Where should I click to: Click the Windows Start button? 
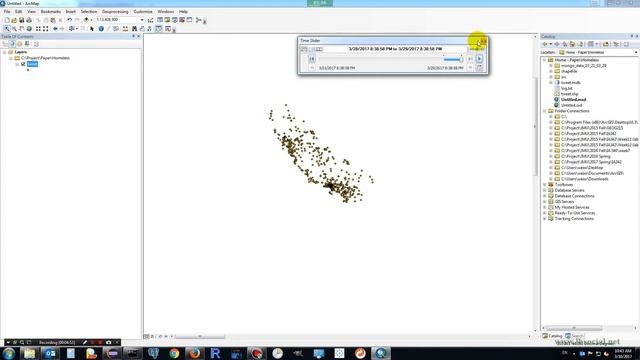click(9, 353)
